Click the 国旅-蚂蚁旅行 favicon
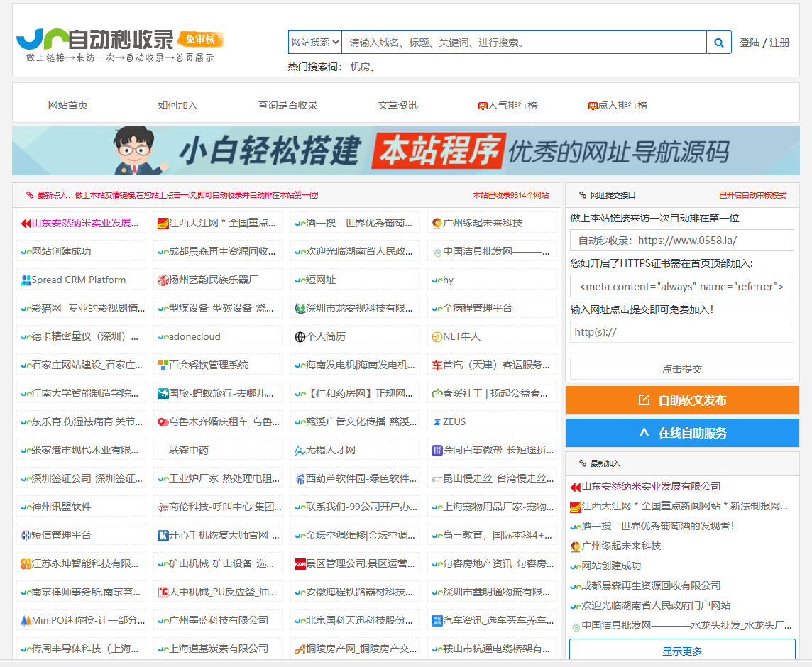The image size is (812, 667). pos(163,394)
